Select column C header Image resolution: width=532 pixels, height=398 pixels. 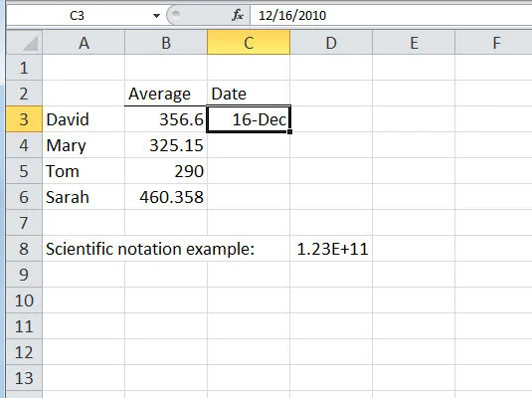click(249, 43)
